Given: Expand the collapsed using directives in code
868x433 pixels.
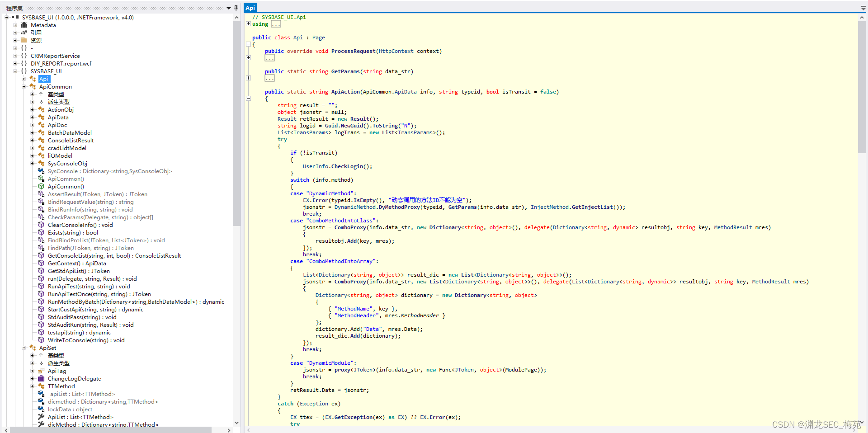Looking at the screenshot, I should coord(248,24).
